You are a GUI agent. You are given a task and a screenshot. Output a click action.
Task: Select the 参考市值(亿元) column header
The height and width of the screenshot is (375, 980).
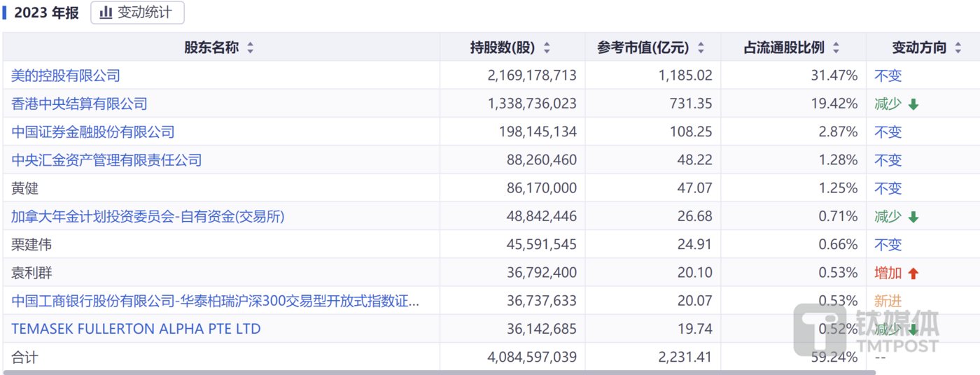click(x=653, y=48)
